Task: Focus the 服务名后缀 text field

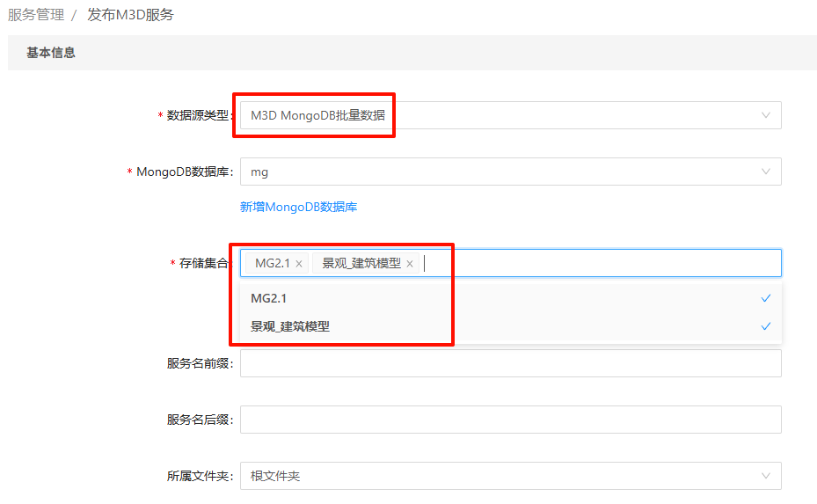Action: [x=510, y=420]
